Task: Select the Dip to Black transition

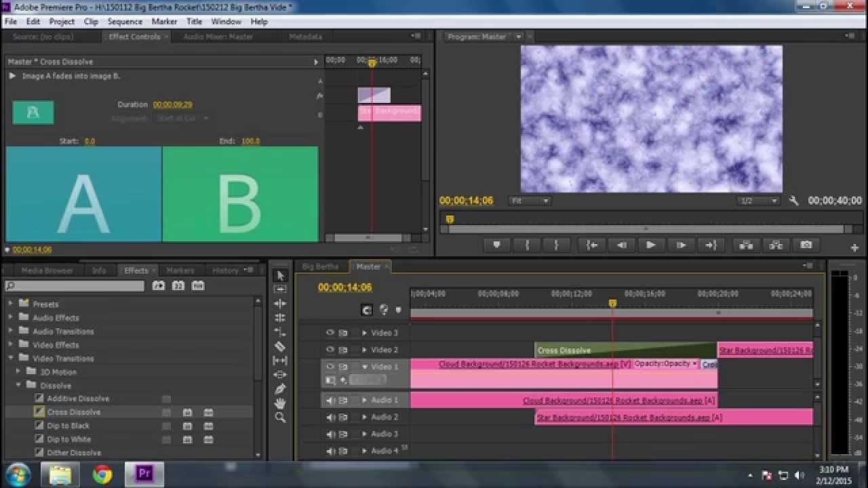Action: 68,426
